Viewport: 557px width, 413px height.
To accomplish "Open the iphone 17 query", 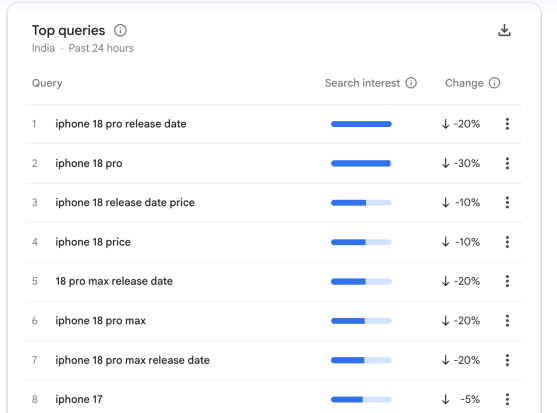I will click(x=79, y=399).
